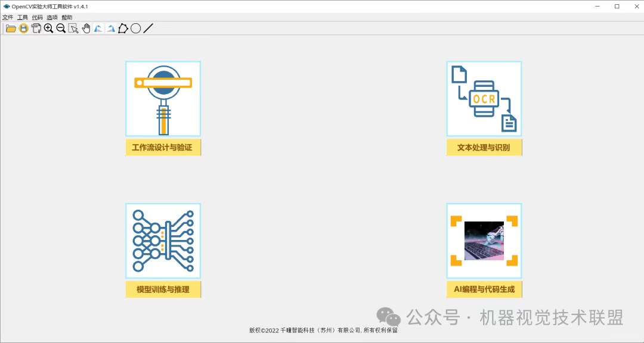This screenshot has height=343, width=644.
Task: Select the hand pan tool
Action: coord(86,28)
